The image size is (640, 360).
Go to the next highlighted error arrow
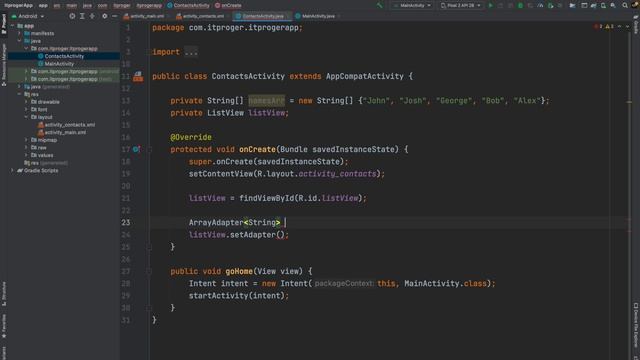pyautogui.click(x=627, y=26)
